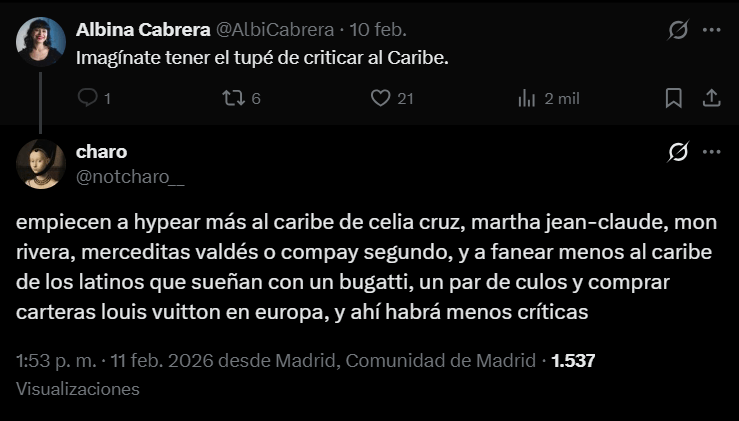Open Albina Cabrera's profile name link
This screenshot has width=739, height=421.
pos(144,30)
